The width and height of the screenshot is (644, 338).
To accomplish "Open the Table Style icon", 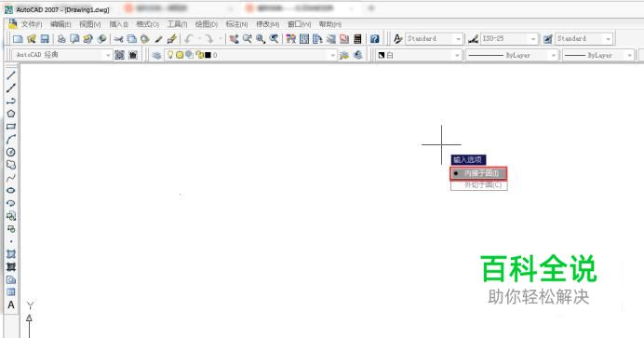I will 547,39.
